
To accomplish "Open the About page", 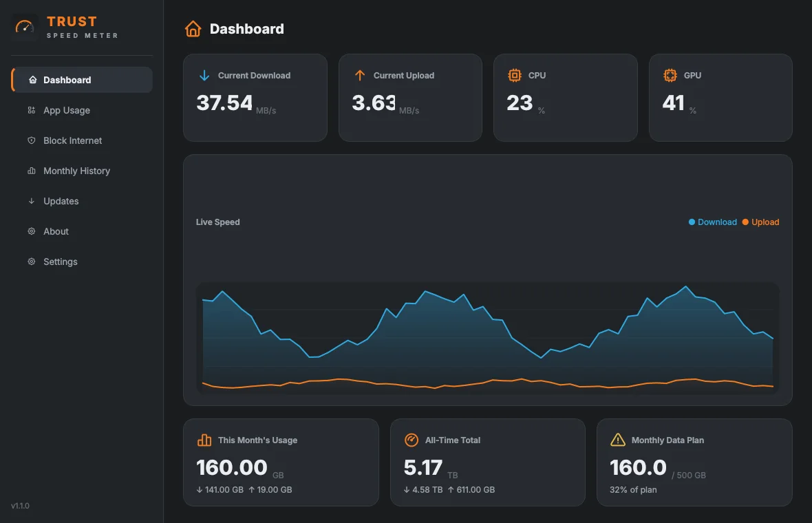I will point(82,231).
